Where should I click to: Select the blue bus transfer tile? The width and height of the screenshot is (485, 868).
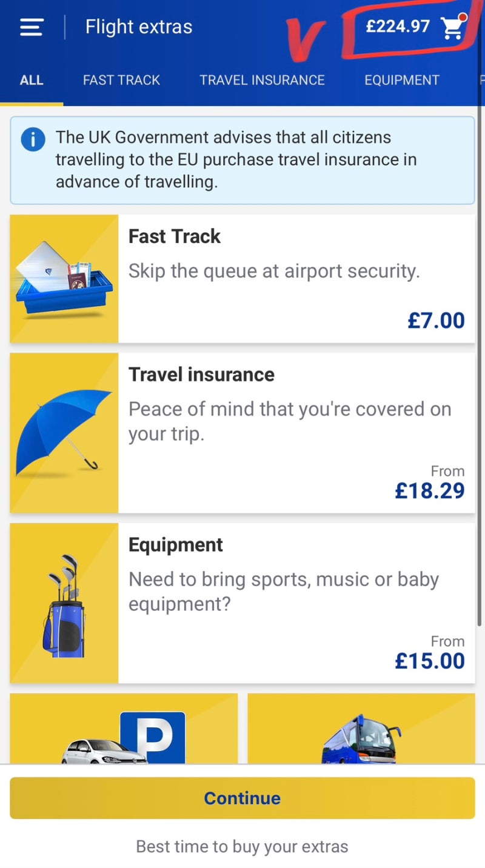[361, 729]
